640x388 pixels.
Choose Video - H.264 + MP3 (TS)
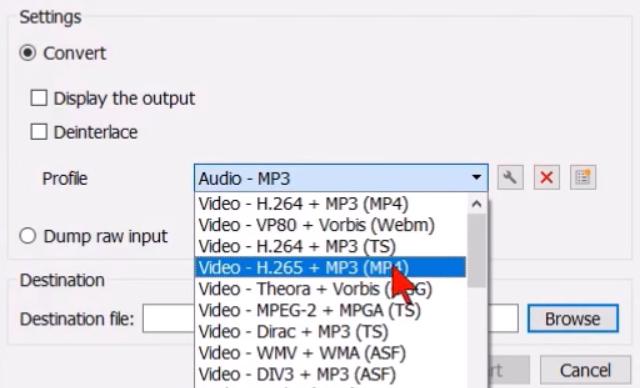tap(330, 246)
